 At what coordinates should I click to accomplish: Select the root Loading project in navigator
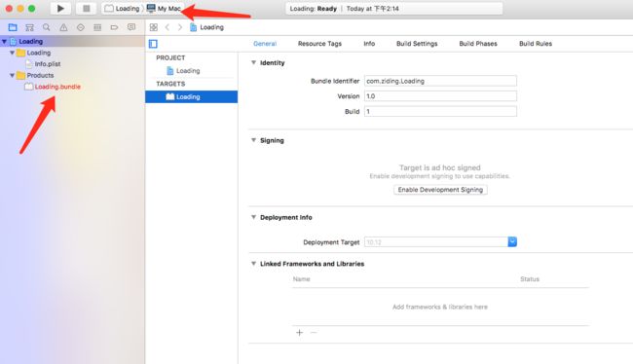[26, 41]
